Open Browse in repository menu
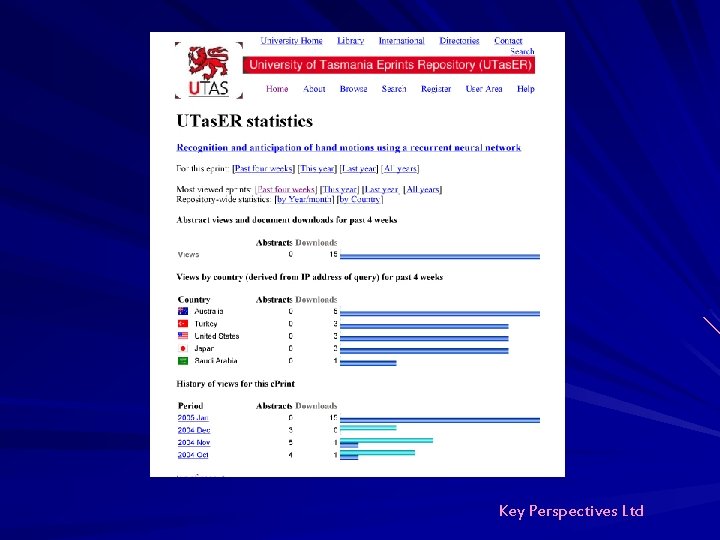This screenshot has width=720, height=540. pyautogui.click(x=354, y=89)
